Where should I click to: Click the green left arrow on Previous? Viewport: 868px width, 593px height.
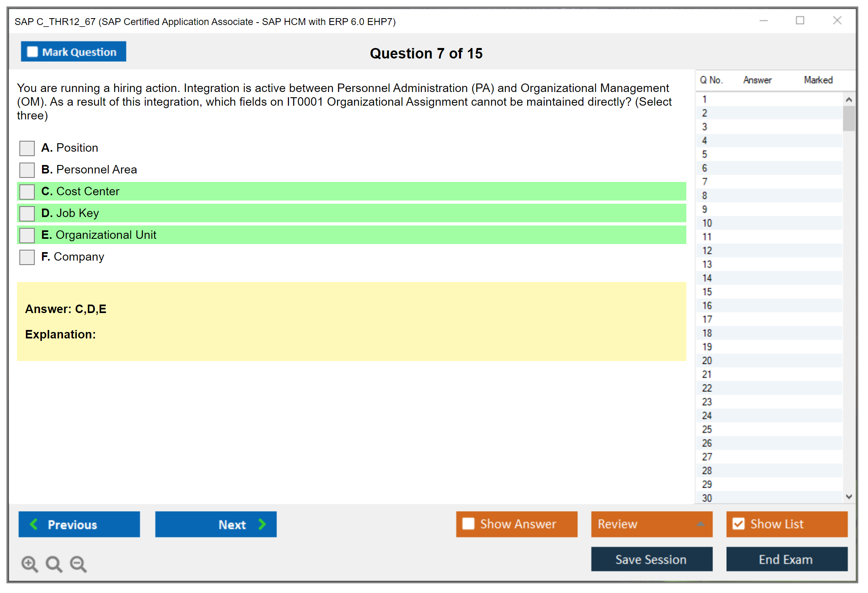point(34,524)
